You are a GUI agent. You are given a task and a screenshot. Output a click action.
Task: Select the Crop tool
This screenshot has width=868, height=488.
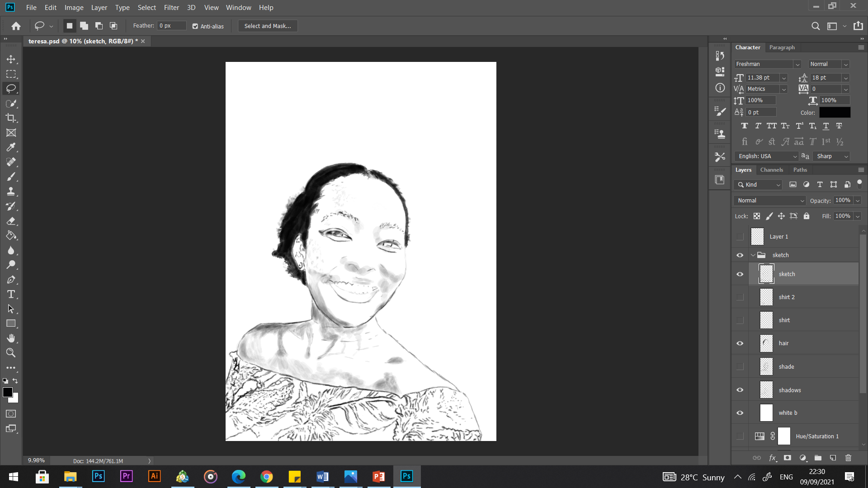point(11,118)
